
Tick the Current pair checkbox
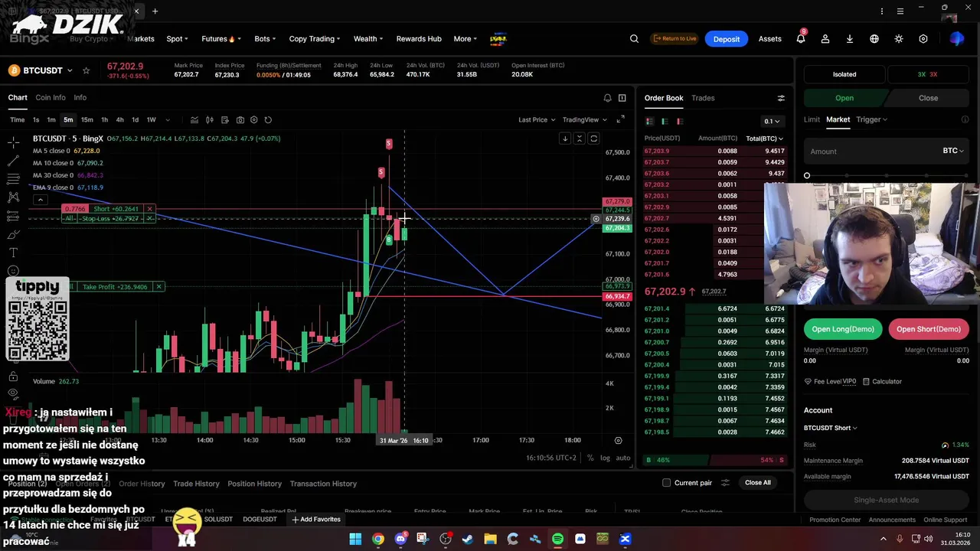click(666, 483)
